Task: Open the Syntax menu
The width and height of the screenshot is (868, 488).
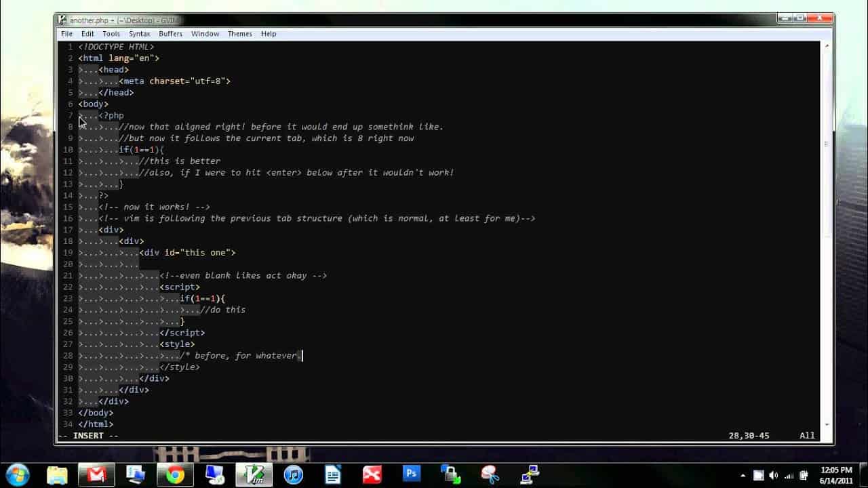Action: pyautogui.click(x=140, y=34)
